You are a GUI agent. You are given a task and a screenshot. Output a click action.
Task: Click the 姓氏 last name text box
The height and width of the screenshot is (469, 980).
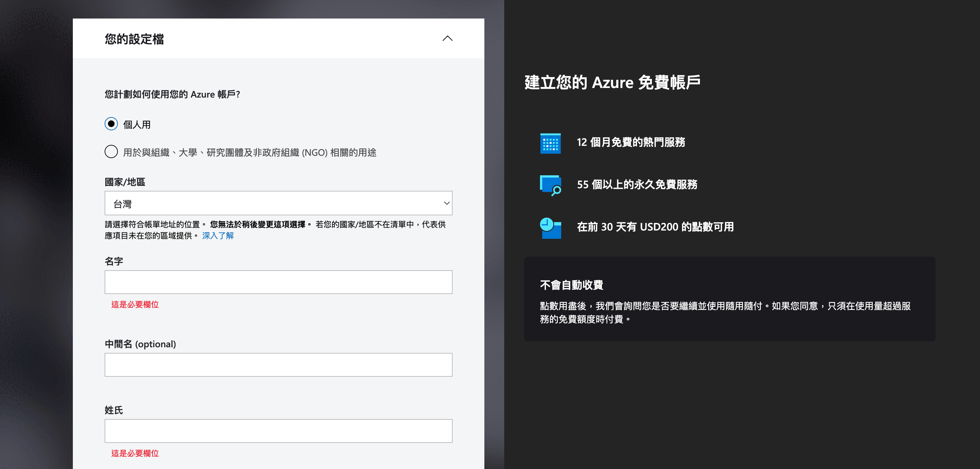278,431
